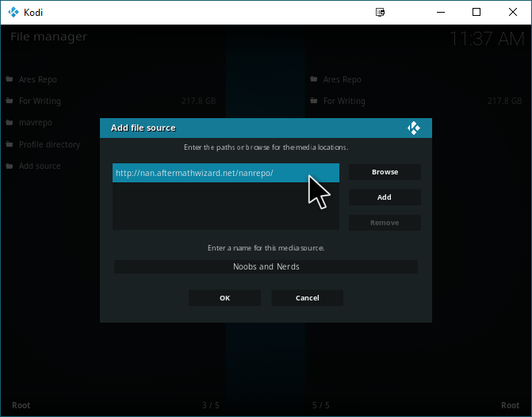
Task: Open Ares Repo folder icon in left pane
Action: coord(10,79)
